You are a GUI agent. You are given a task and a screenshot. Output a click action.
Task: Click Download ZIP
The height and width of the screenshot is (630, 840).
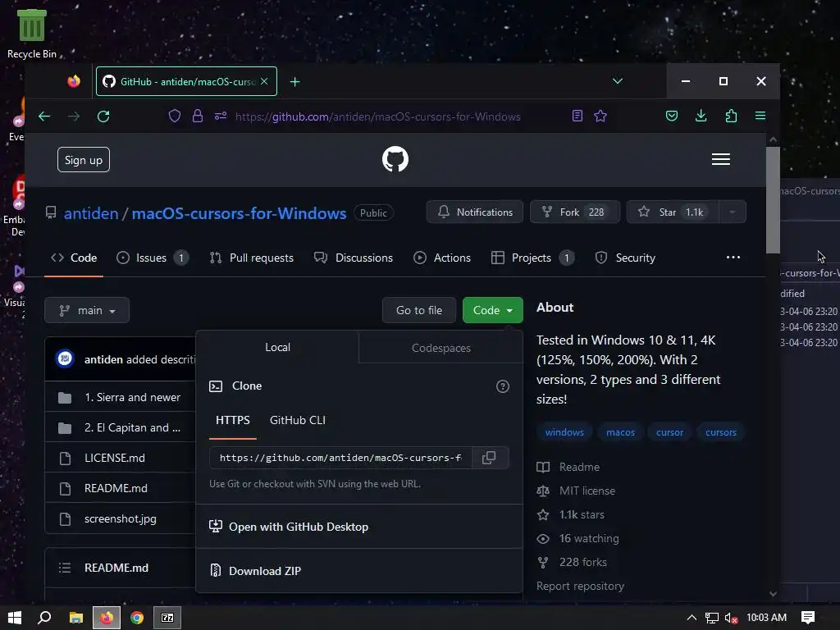tap(265, 571)
